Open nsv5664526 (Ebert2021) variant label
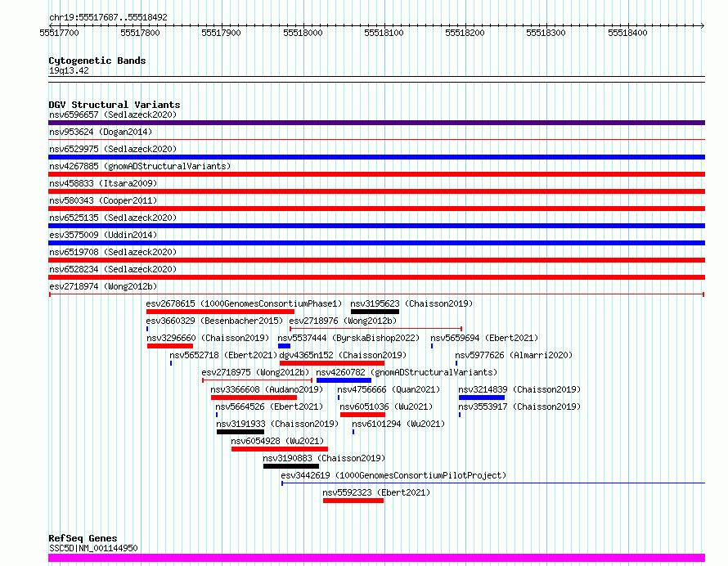Image resolution: width=728 pixels, height=566 pixels. pos(269,407)
